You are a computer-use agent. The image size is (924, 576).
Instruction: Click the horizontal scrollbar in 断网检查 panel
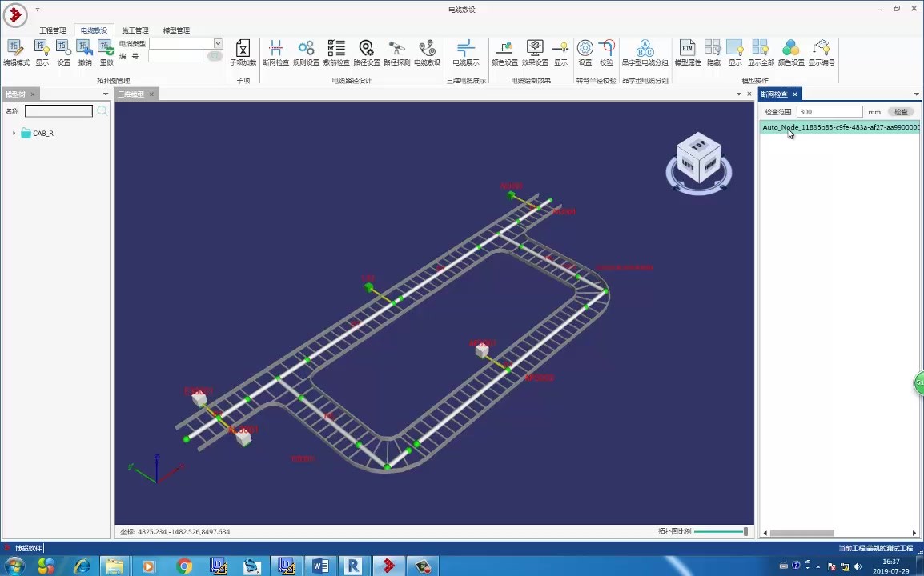pos(802,533)
